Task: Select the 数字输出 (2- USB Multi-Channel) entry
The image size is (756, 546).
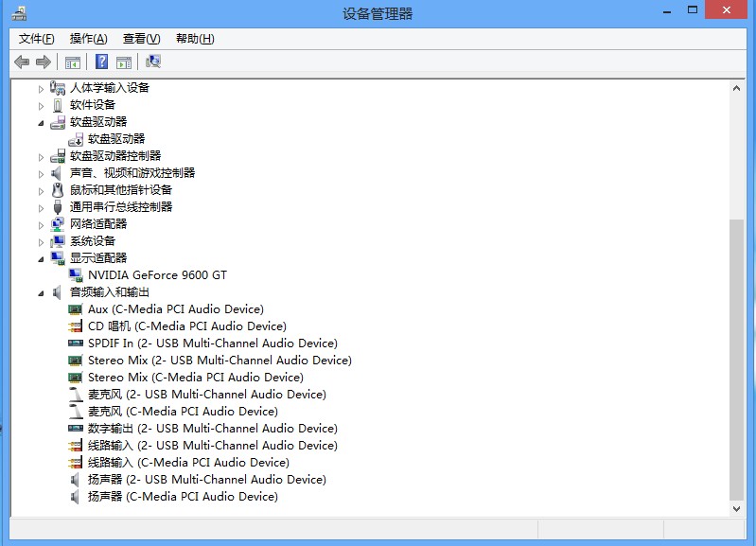Action: [213, 429]
